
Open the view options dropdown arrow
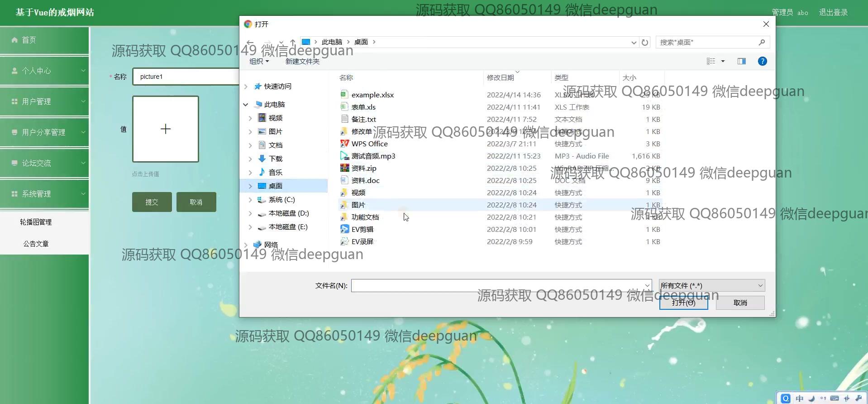click(723, 61)
